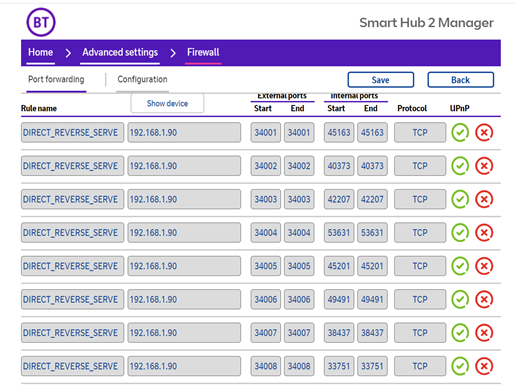Go back with the Back button
The image size is (515, 389).
pyautogui.click(x=461, y=80)
